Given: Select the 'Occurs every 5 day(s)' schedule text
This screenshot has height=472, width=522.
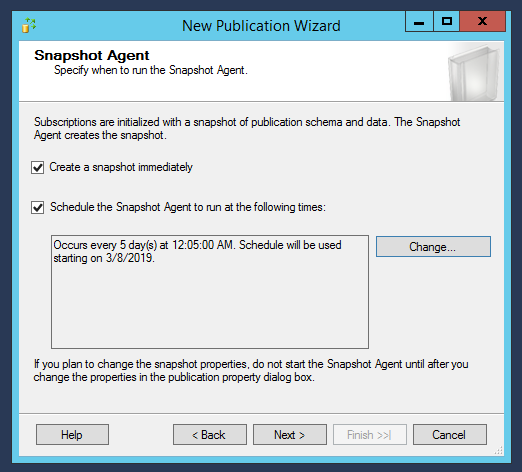Looking at the screenshot, I should point(197,251).
